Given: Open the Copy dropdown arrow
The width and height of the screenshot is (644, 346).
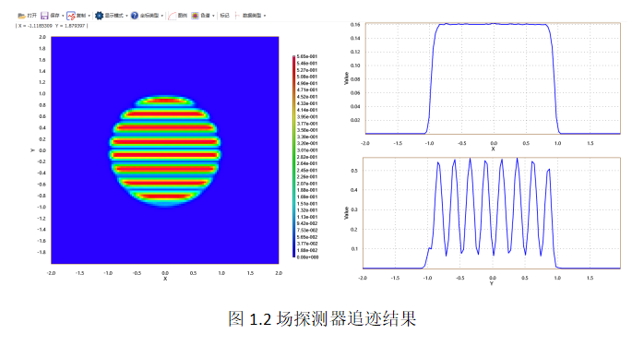Looking at the screenshot, I should click(89, 16).
